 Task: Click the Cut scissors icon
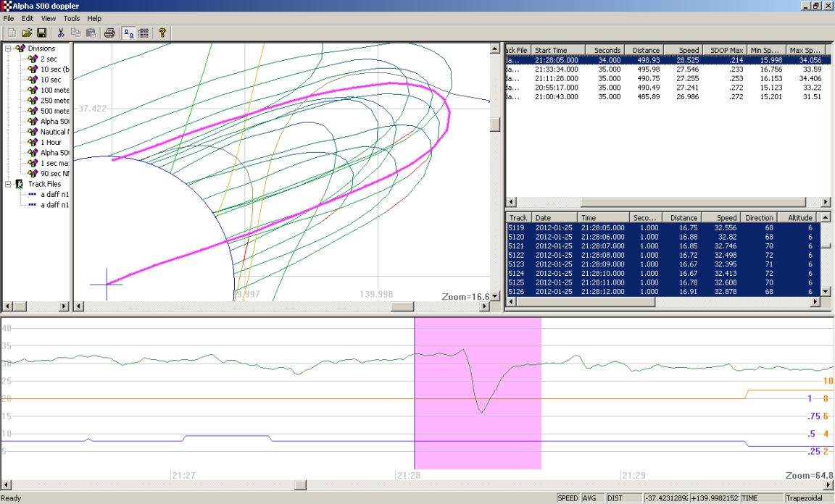point(61,33)
